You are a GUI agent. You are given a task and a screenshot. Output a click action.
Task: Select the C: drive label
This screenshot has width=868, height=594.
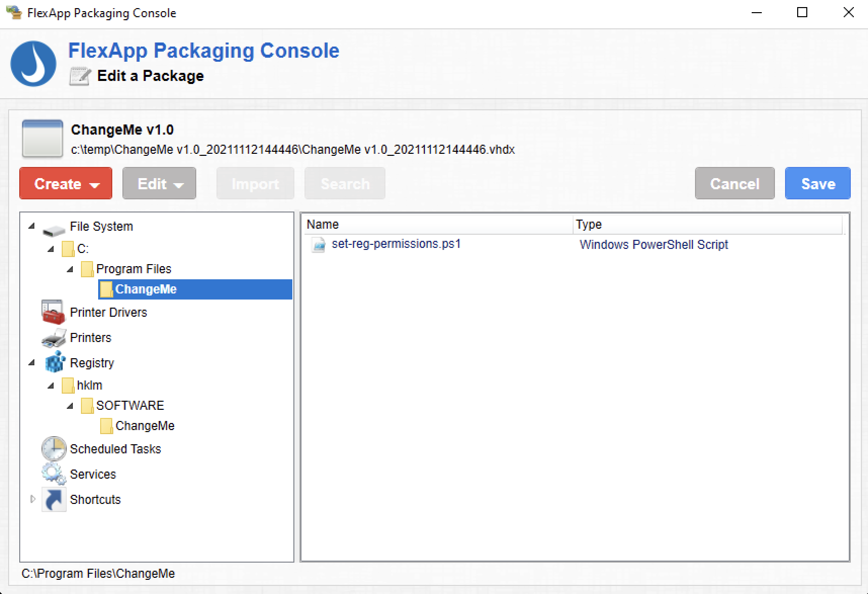(x=83, y=249)
